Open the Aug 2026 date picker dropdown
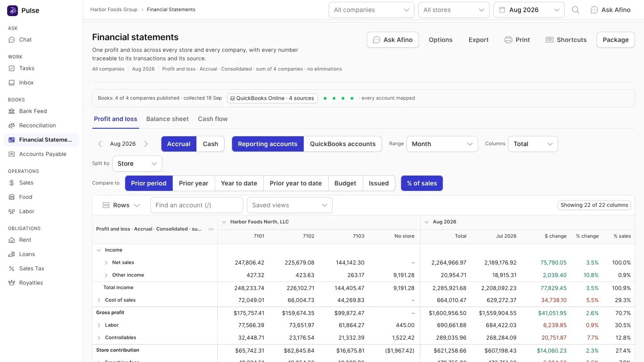The width and height of the screenshot is (644, 362). pyautogui.click(x=529, y=10)
